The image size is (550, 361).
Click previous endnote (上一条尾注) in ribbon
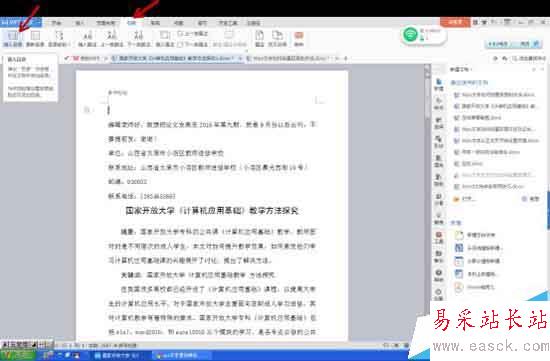[x=193, y=34]
